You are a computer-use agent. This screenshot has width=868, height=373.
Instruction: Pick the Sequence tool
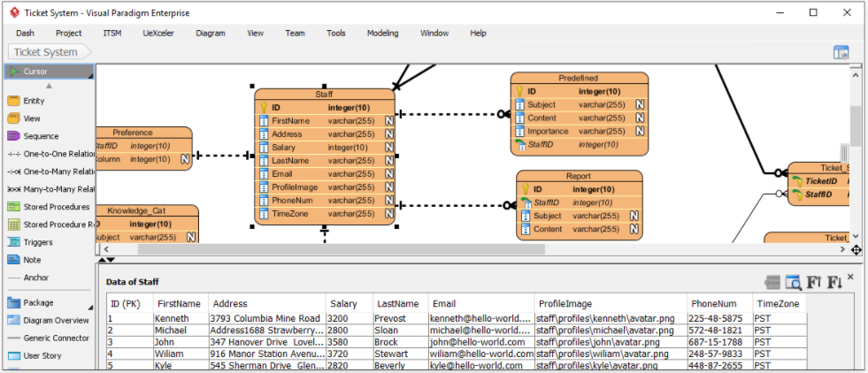tap(41, 136)
